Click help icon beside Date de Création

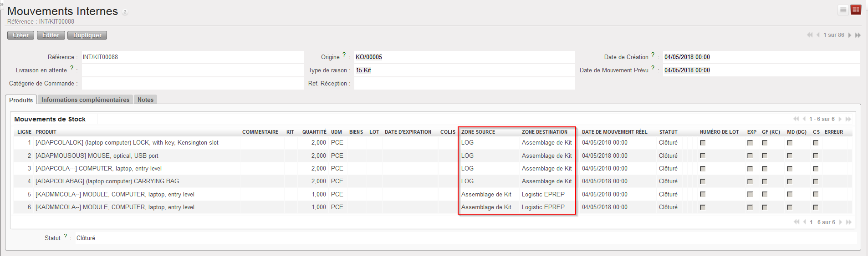(653, 55)
